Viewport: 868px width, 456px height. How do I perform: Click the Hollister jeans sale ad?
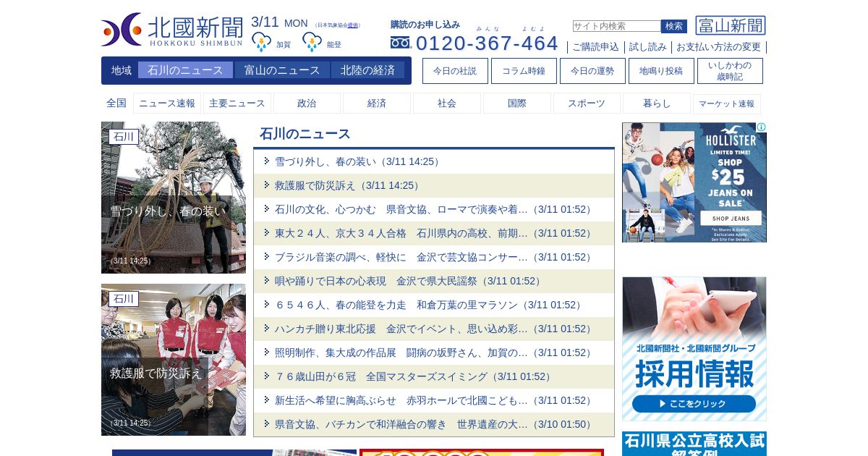click(x=694, y=182)
